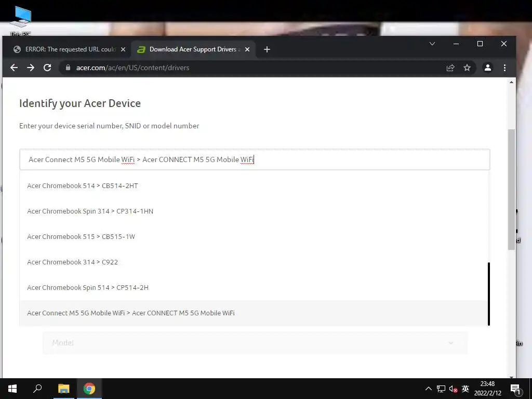
Task: Close the Download Acer Support Drivers tab
Action: (247, 49)
